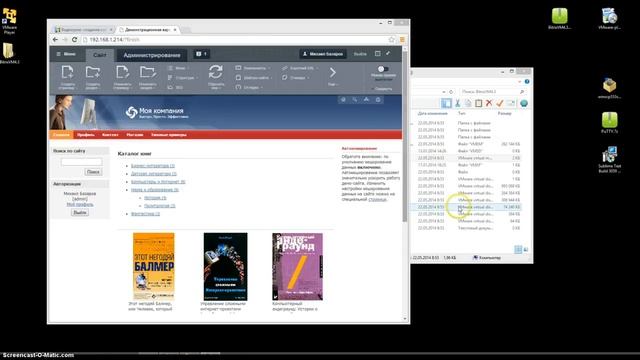
Task: Click Explorer search magnifier icon
Action: click(x=522, y=92)
